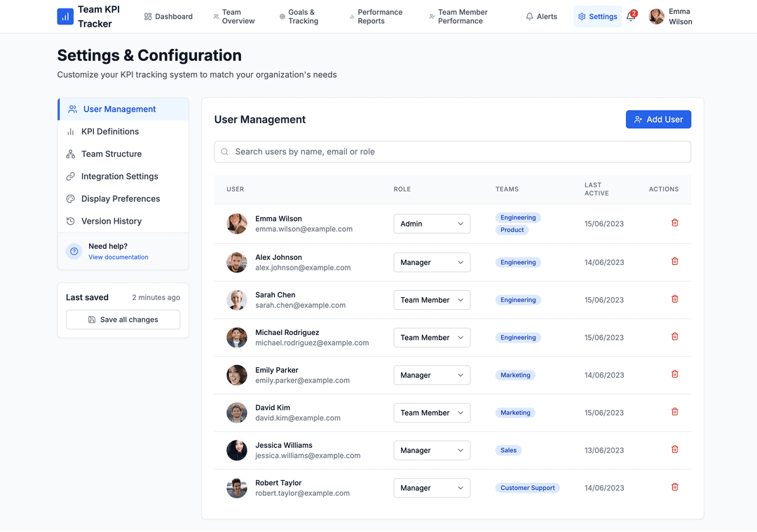Click the search users input field

[453, 152]
